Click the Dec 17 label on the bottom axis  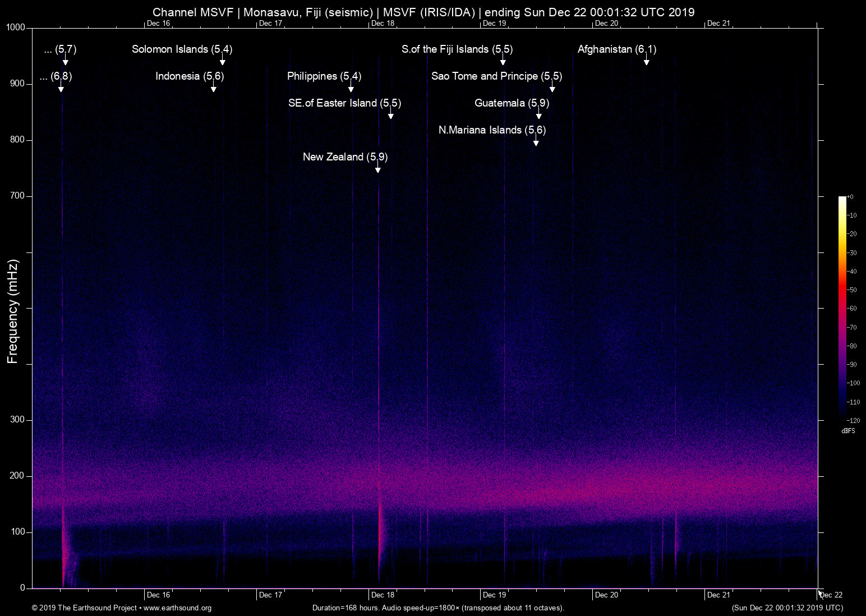(x=270, y=595)
